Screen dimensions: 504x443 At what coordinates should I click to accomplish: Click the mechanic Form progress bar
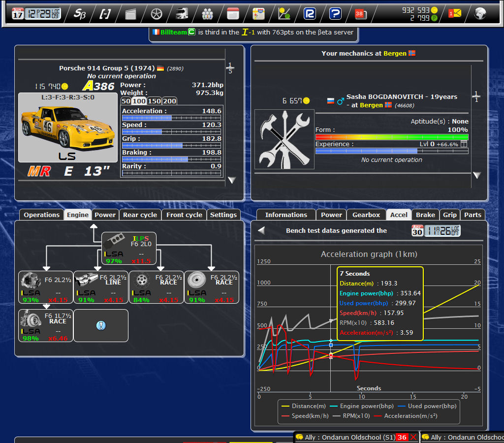coord(392,137)
